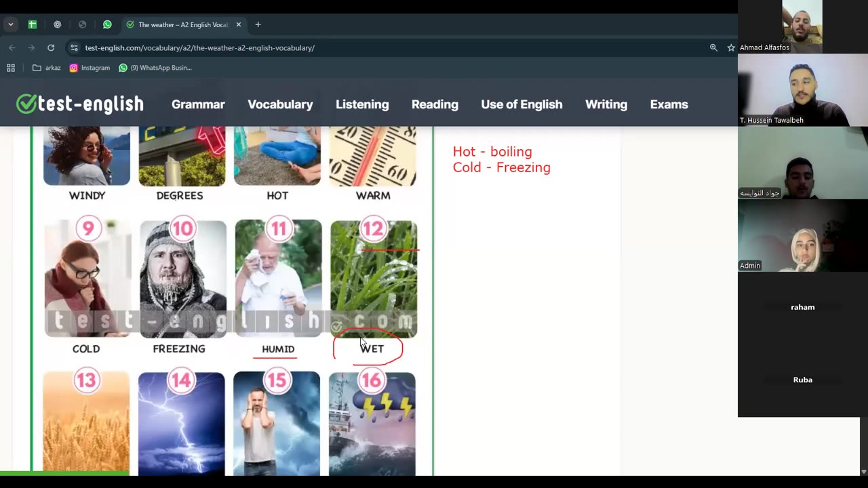The image size is (868, 488).
Task: Click the word HOT below the picture
Action: coord(277,195)
